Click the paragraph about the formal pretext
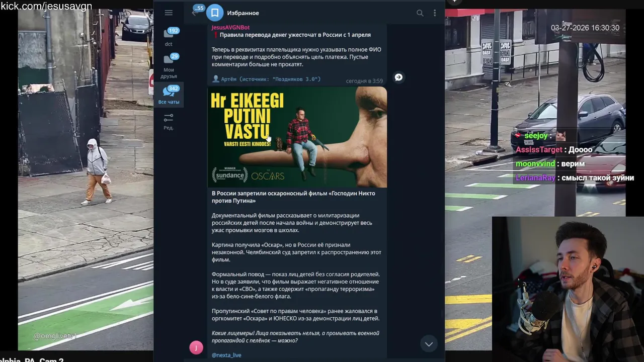 pos(295,286)
